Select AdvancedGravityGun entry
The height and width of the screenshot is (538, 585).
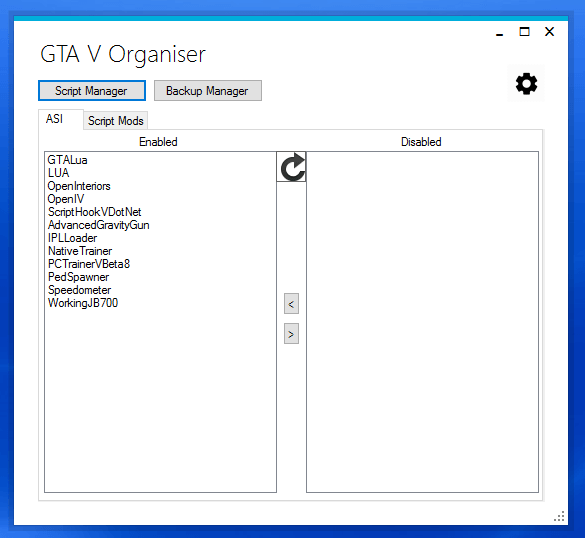pos(98,225)
